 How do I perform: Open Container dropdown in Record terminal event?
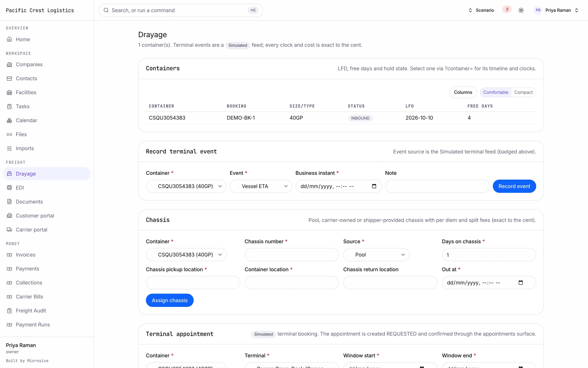coord(186,186)
